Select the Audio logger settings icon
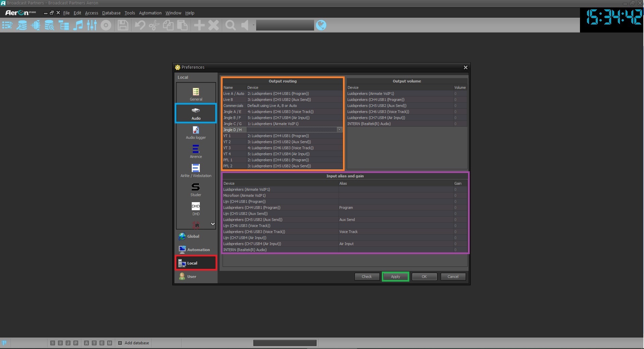The height and width of the screenshot is (349, 644). [x=196, y=132]
